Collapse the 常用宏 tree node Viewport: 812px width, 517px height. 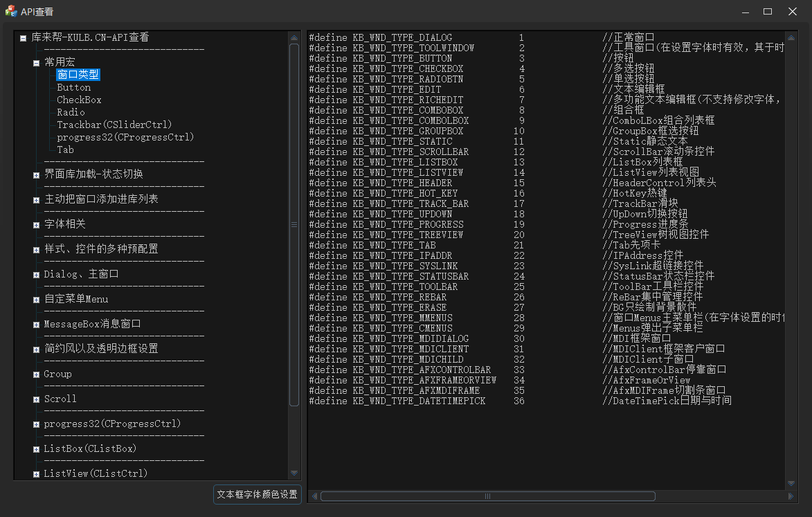tap(36, 63)
